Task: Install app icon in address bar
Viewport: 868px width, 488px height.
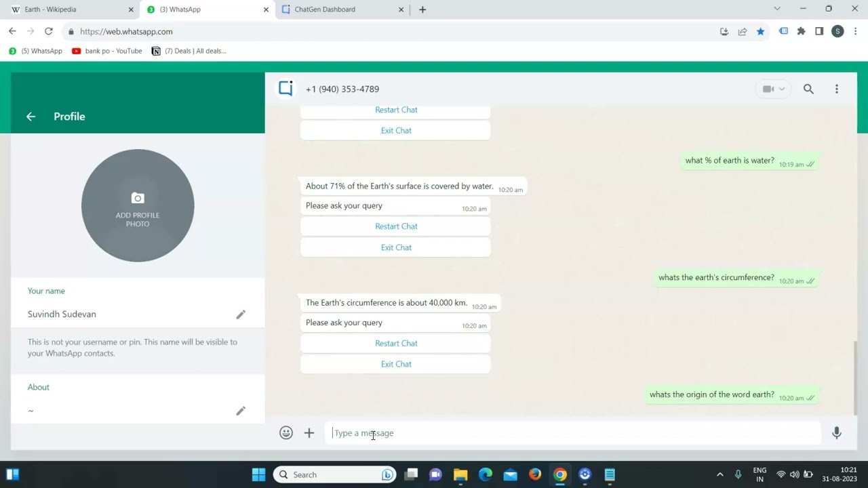Action: pos(724,31)
